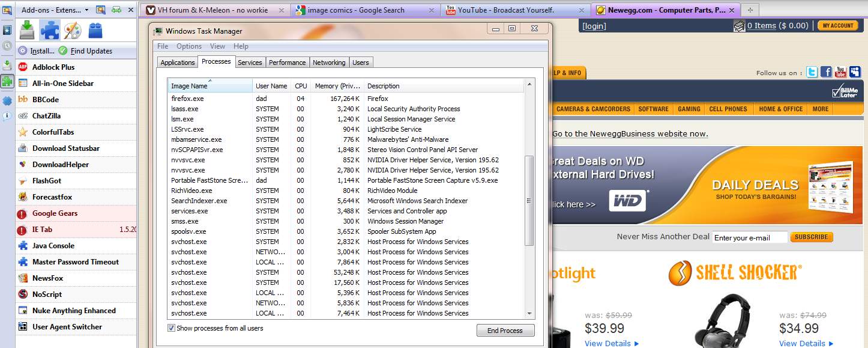Switch to the YouTube browser tab
This screenshot has height=348, width=868.
(x=516, y=10)
